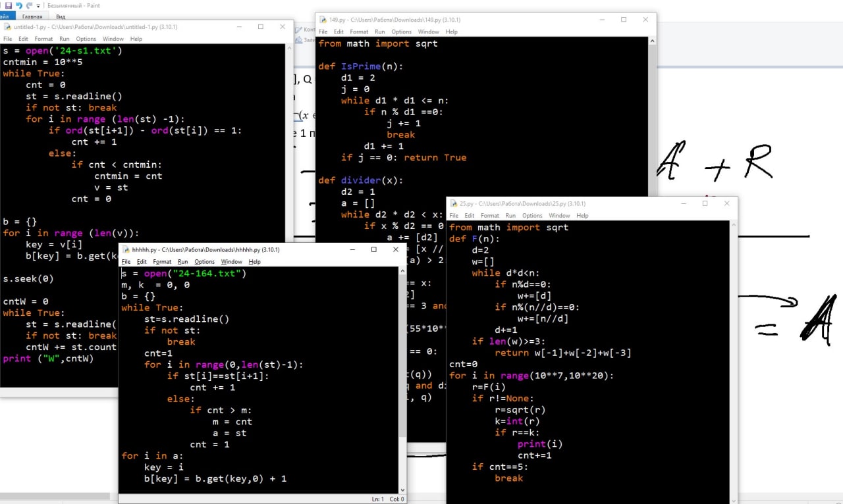Click the 25.py window's title bar icon
Screen dimensions: 843x504
click(x=453, y=203)
